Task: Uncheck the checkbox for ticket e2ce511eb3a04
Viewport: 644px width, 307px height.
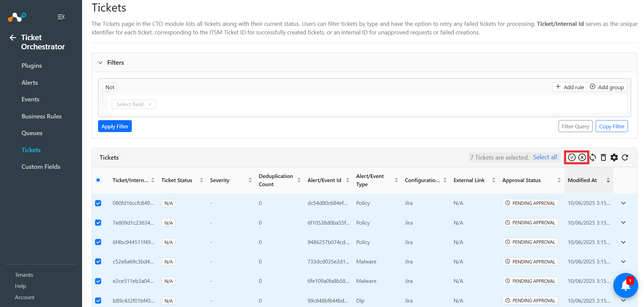Action: (x=98, y=281)
